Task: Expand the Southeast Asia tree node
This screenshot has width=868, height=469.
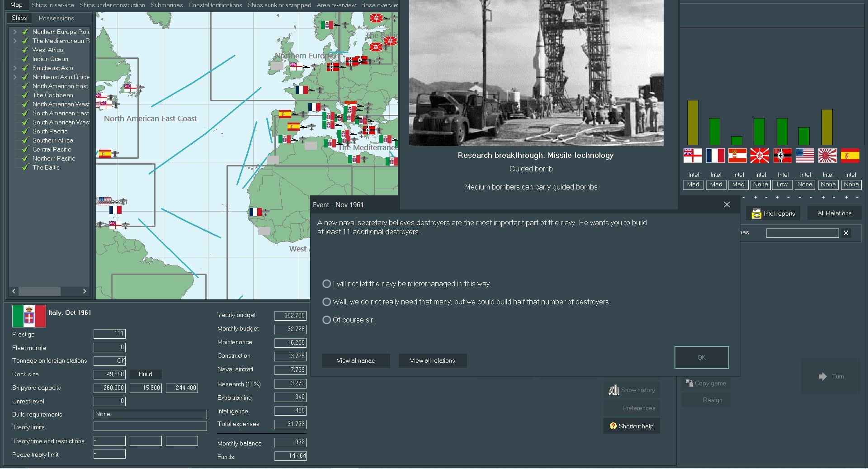Action: click(x=15, y=68)
